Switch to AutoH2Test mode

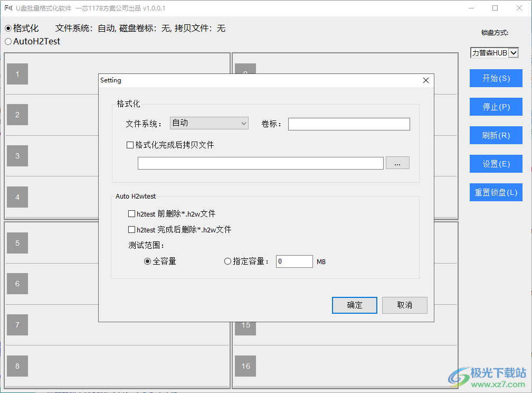point(8,41)
